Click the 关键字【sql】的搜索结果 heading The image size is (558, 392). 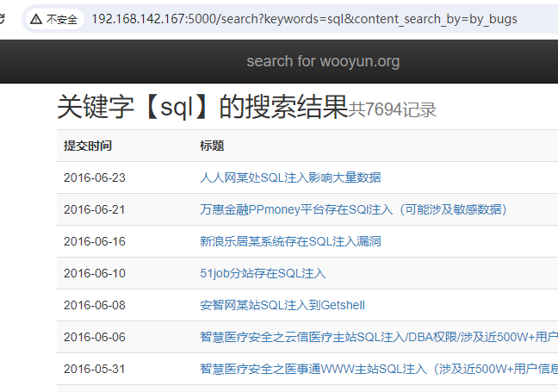[x=202, y=107]
